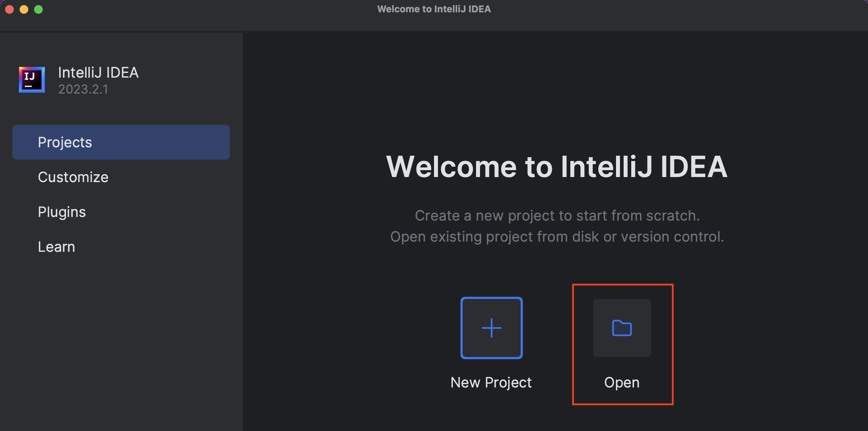
Task: Select the Projects sidebar entry
Action: coord(65,142)
